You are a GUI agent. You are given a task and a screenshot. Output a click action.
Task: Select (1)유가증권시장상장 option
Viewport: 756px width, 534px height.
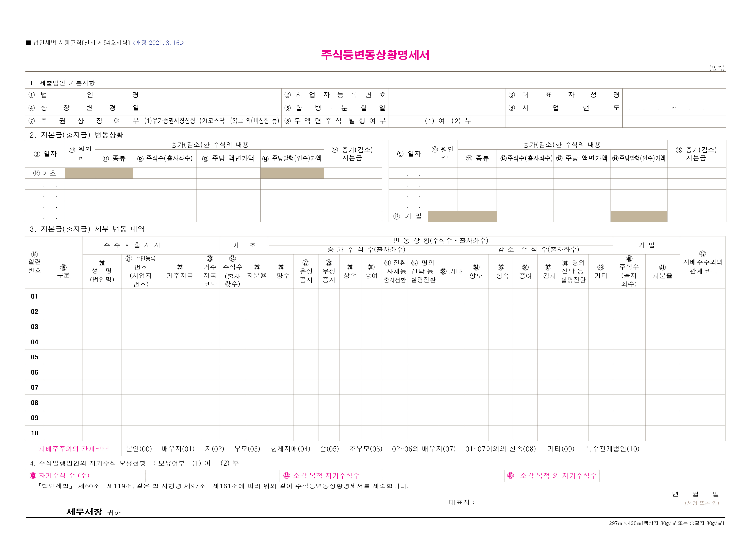pos(170,121)
